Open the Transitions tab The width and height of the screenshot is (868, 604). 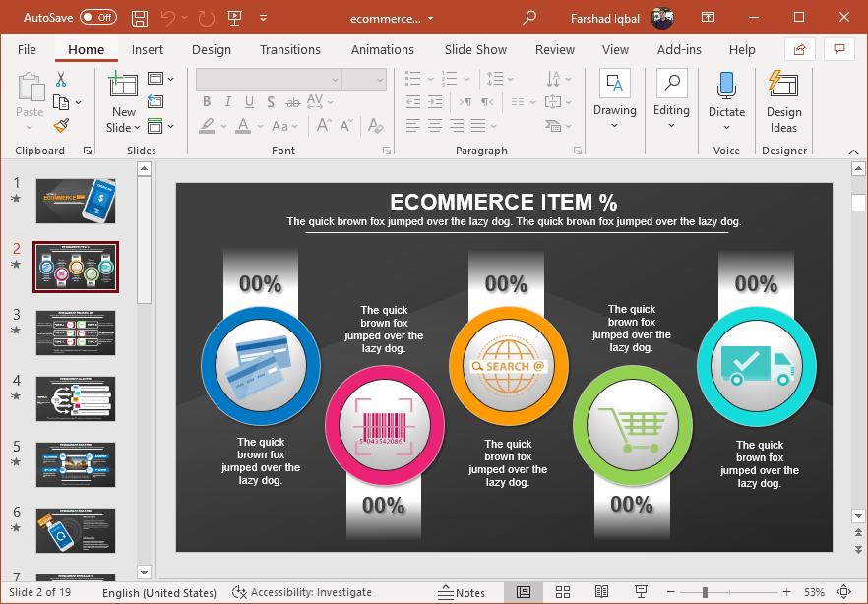[289, 49]
